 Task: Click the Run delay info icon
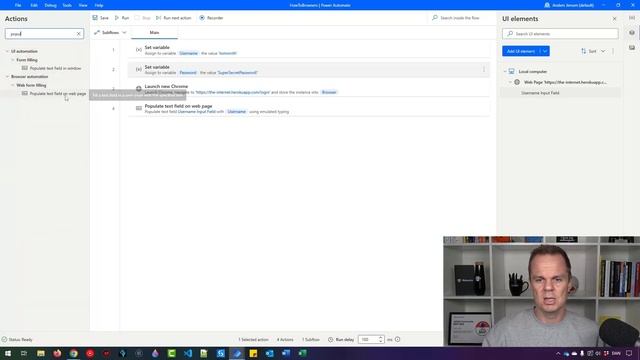(x=398, y=339)
